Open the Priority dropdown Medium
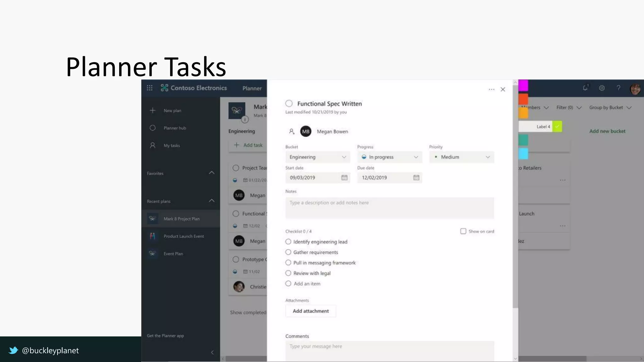This screenshot has width=644, height=362. [x=462, y=157]
